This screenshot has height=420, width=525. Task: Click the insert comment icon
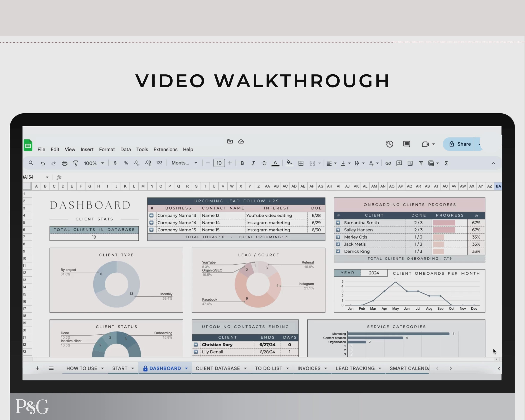399,163
